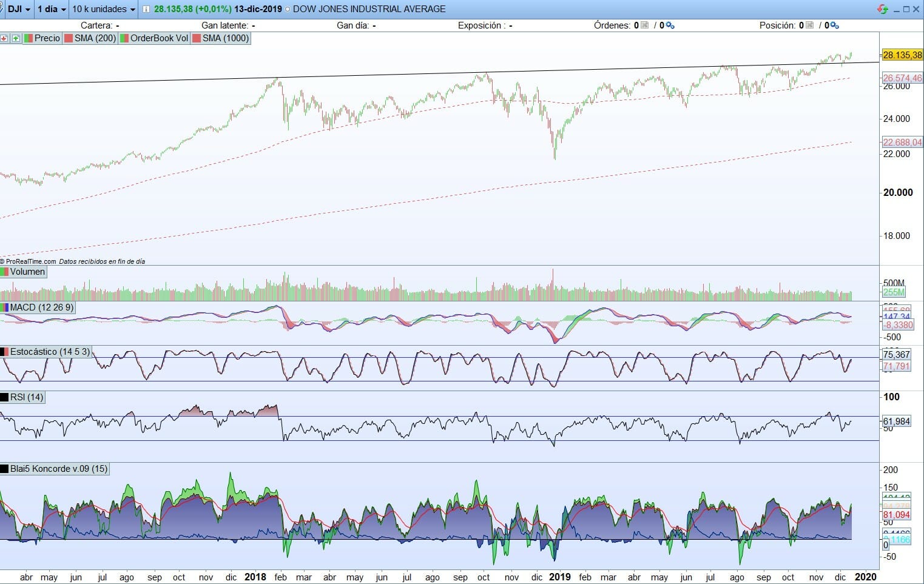The height and width of the screenshot is (584, 924).
Task: Click the Posición list icon
Action: point(810,25)
